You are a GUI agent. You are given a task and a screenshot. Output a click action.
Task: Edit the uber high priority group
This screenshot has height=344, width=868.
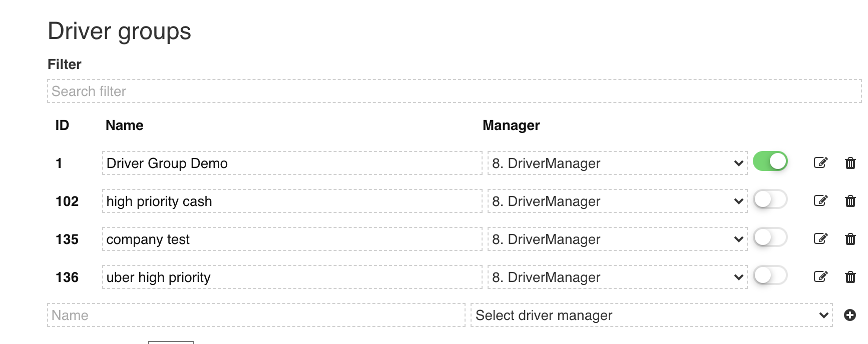pyautogui.click(x=820, y=276)
